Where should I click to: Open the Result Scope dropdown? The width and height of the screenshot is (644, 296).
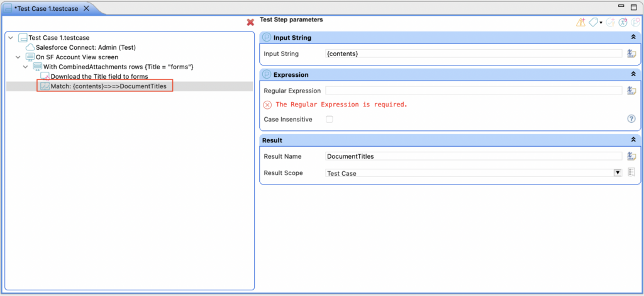[x=618, y=173]
